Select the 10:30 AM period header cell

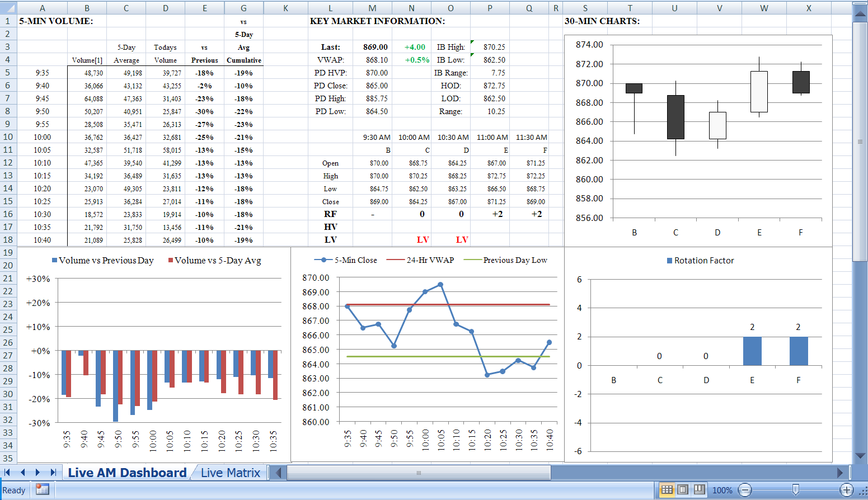click(x=451, y=137)
